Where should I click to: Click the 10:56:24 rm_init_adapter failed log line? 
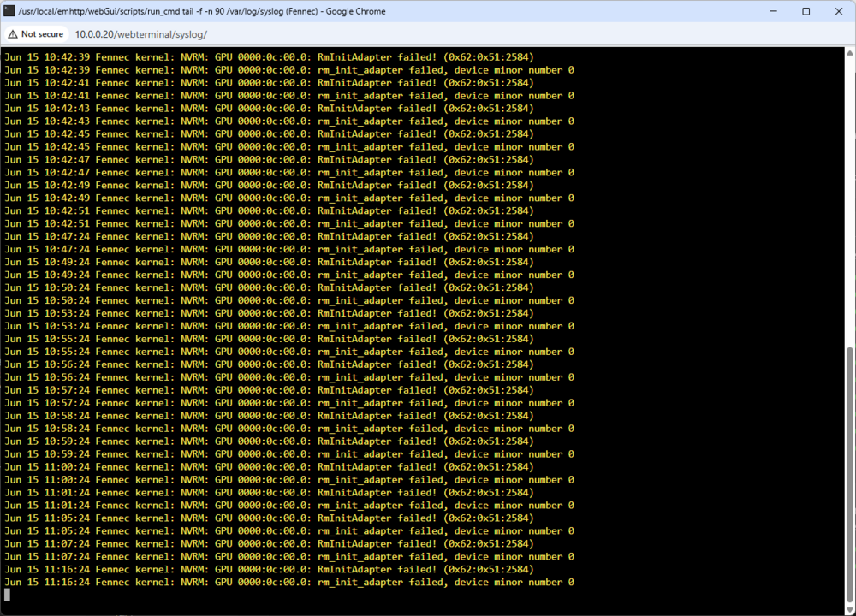point(289,377)
